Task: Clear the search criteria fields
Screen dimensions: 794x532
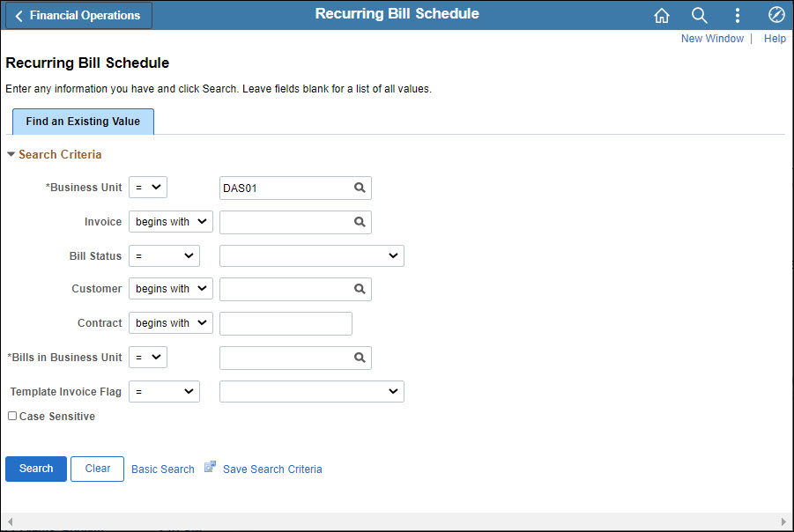Action: tap(98, 469)
